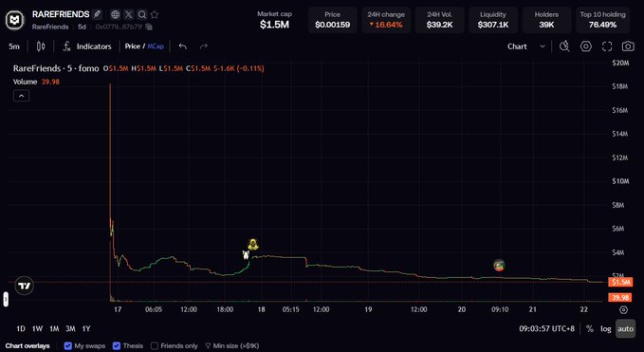Go to date target icon at axis corner
The width and height of the screenshot is (644, 352).
623,309
